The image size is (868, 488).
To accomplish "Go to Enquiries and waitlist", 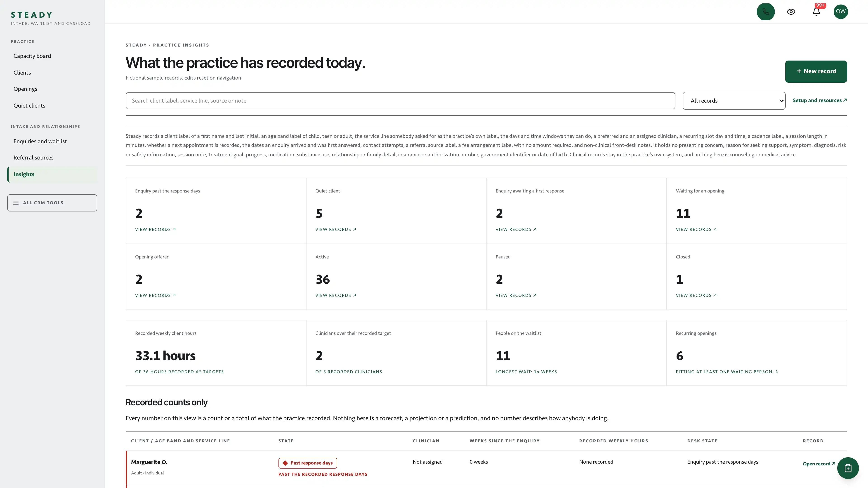I will click(40, 141).
